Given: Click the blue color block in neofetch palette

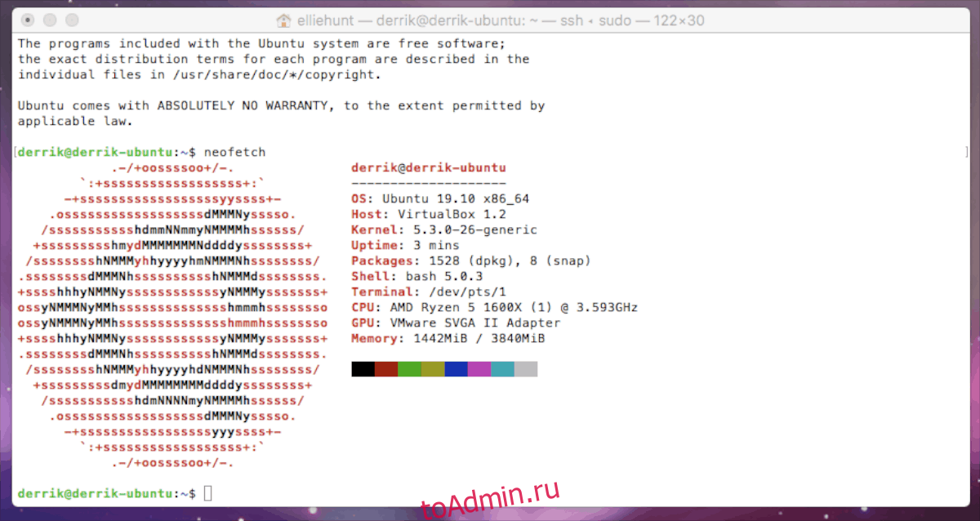Looking at the screenshot, I should 456,369.
